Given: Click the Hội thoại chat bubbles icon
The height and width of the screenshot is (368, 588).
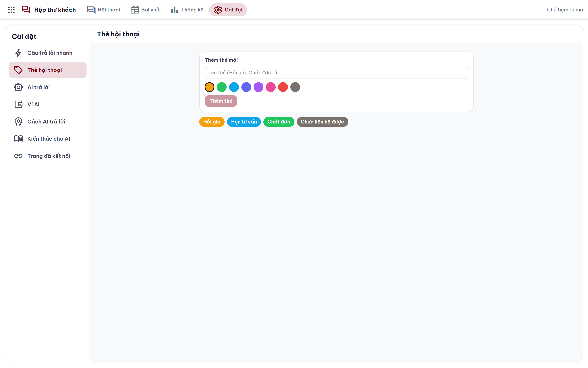Looking at the screenshot, I should tap(91, 10).
